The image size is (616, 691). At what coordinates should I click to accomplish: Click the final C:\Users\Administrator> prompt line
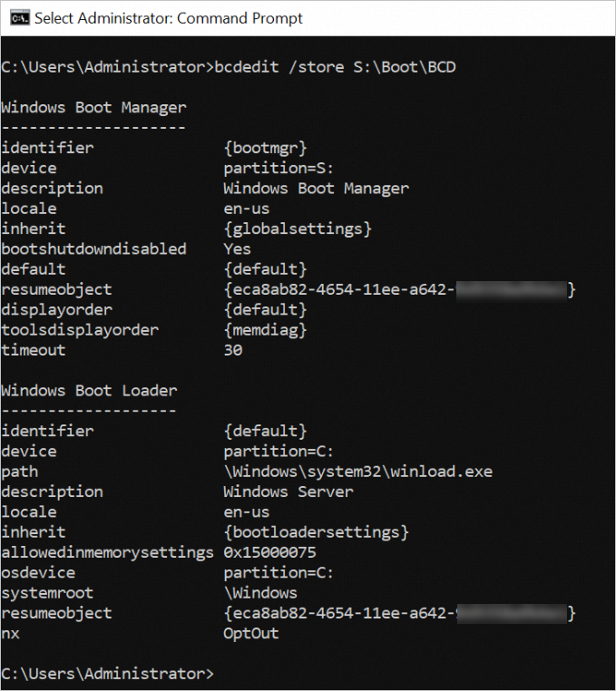tap(108, 674)
